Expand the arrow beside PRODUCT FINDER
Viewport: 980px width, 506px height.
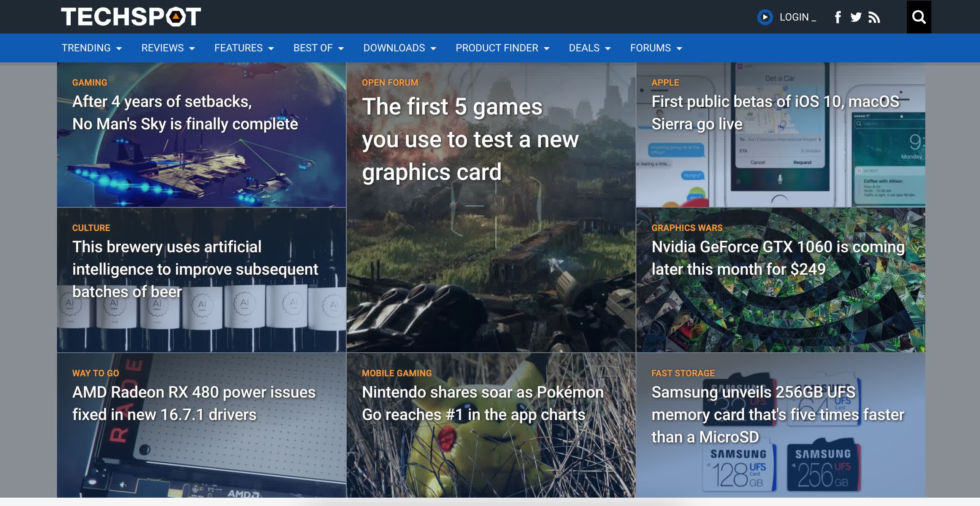click(547, 49)
